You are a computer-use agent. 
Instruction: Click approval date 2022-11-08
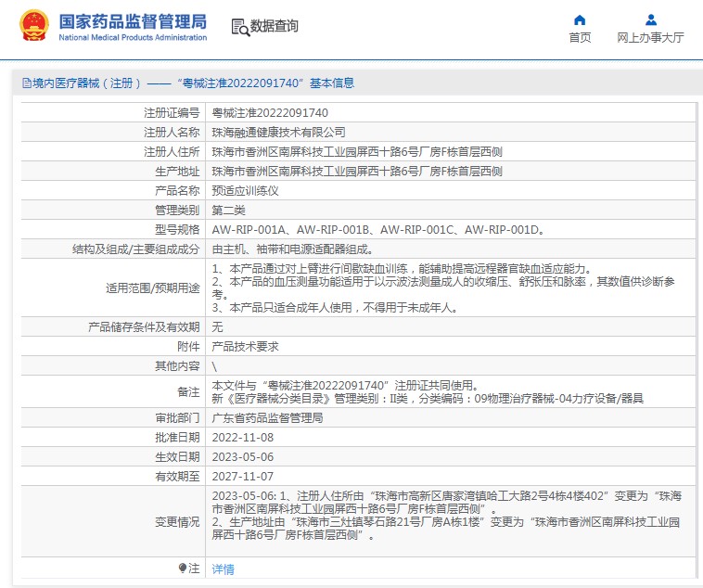click(x=243, y=438)
